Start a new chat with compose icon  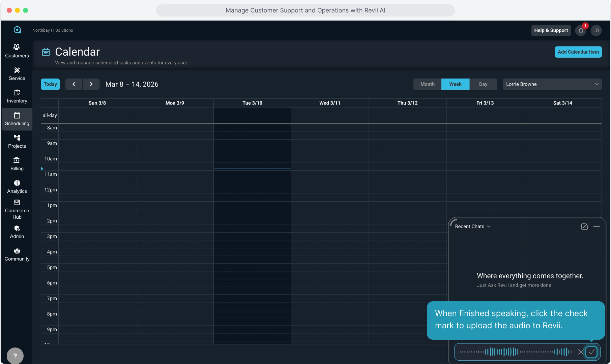coord(584,226)
